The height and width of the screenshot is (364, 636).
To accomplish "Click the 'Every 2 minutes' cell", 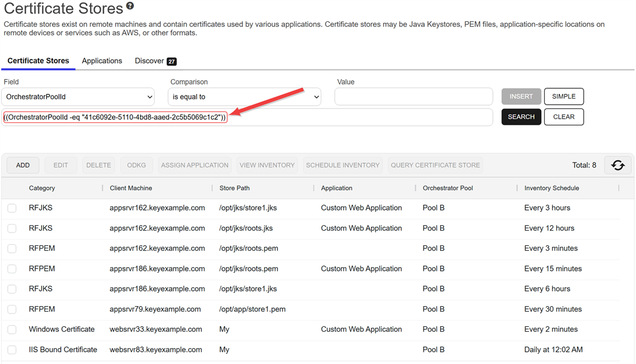I will 551,329.
